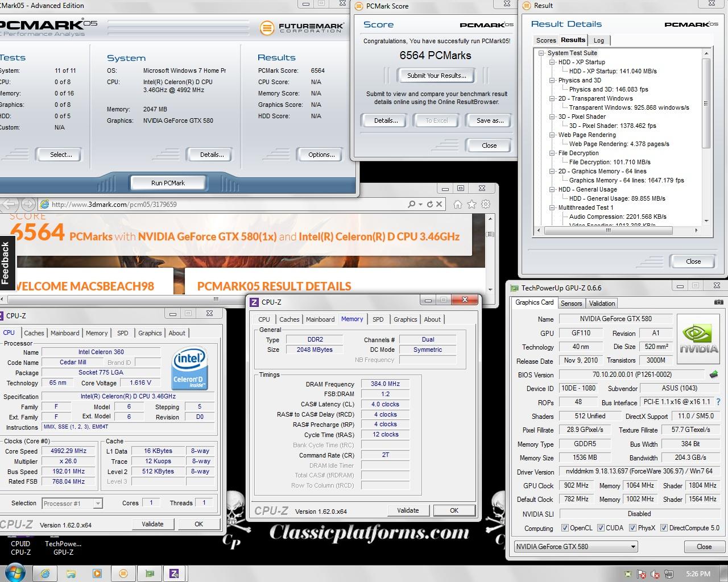Click the orange PCMark05 taskbar icon
Screen dimensions: 728x582
[123, 573]
